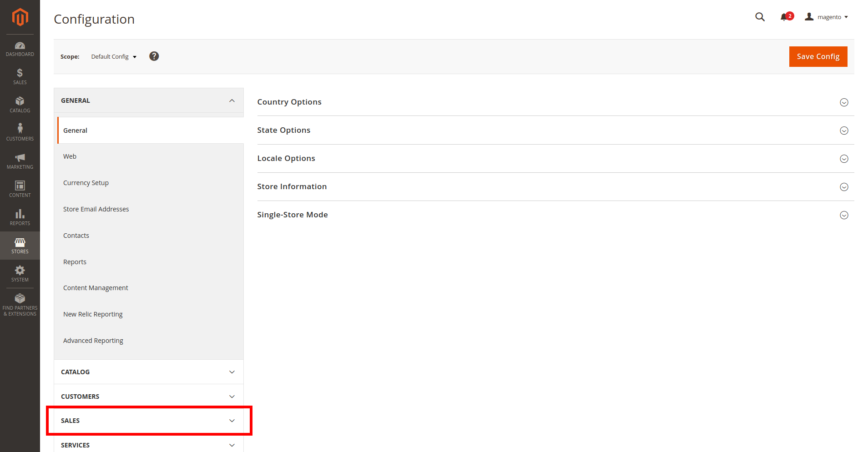The image size is (868, 452).
Task: Open the notifications bell icon
Action: coord(784,17)
